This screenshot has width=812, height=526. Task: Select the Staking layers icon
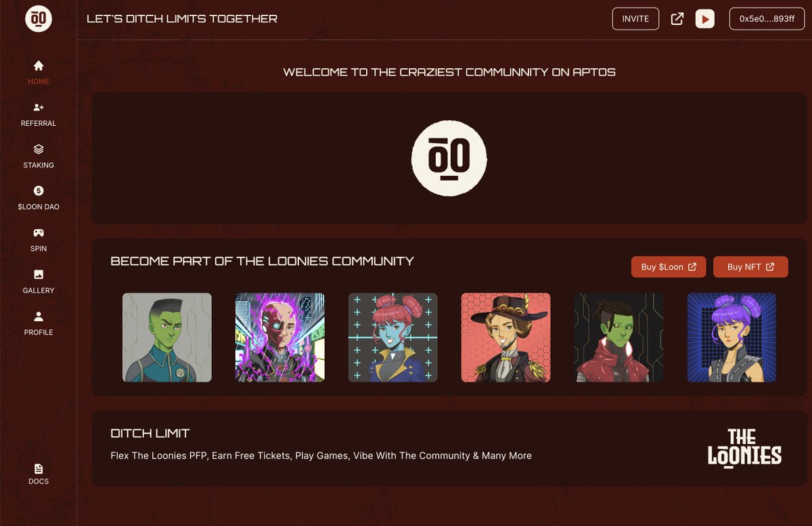pos(39,149)
